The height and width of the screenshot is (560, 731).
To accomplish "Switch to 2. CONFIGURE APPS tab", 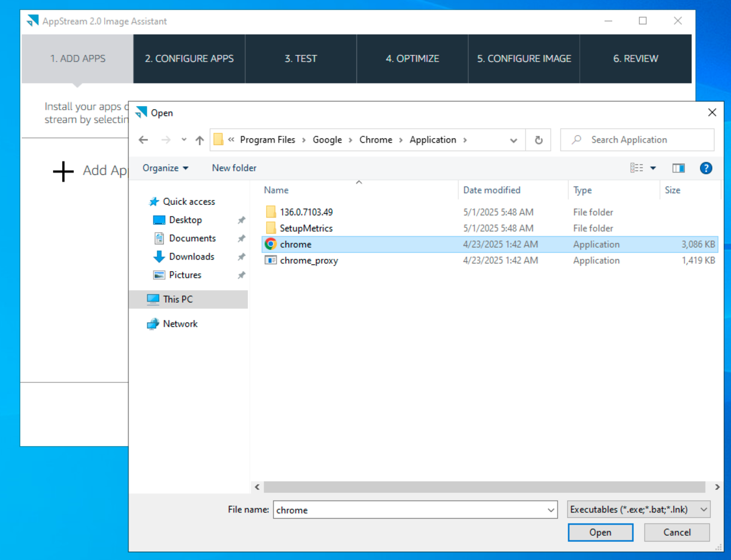I will (x=189, y=58).
